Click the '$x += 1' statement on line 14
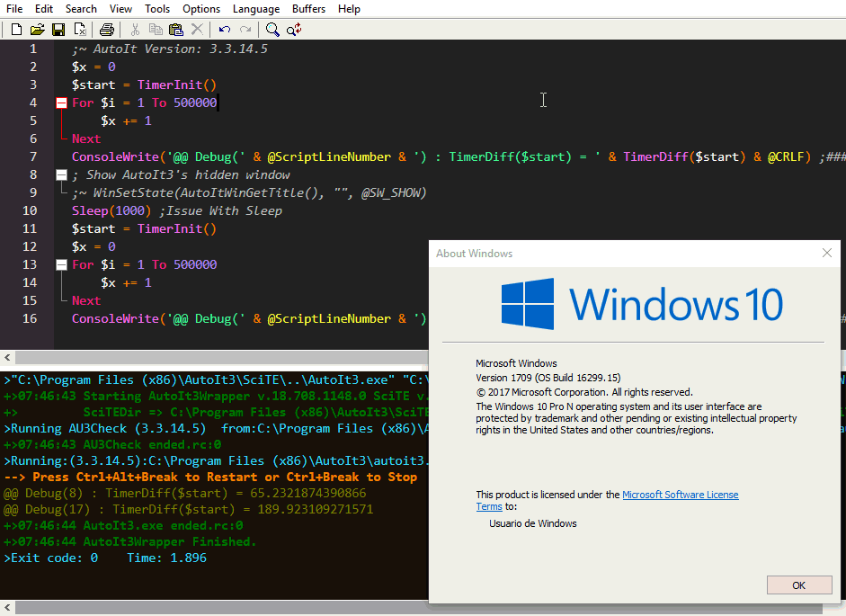Screen dimensions: 846x616 pyautogui.click(x=126, y=282)
